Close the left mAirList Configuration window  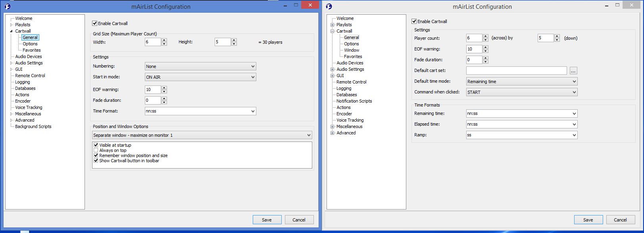click(310, 5)
